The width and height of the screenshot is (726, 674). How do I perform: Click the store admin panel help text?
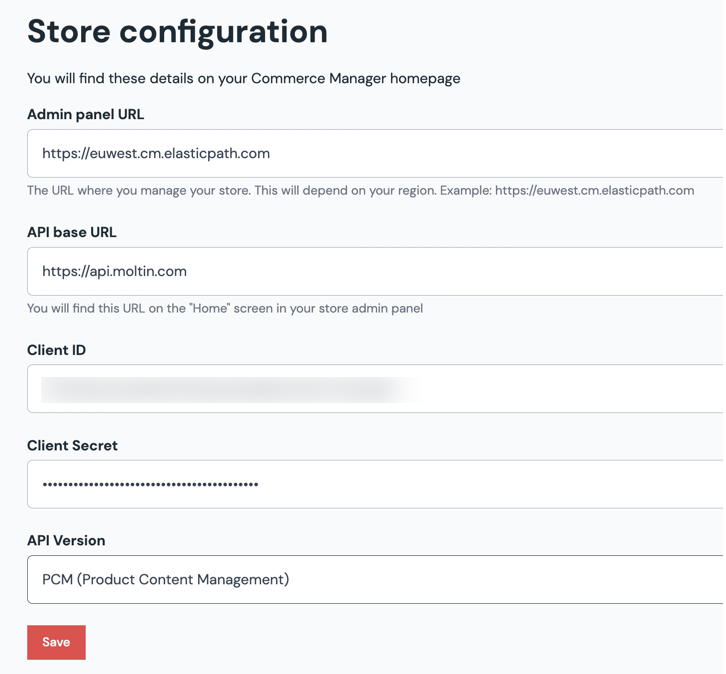pos(225,308)
